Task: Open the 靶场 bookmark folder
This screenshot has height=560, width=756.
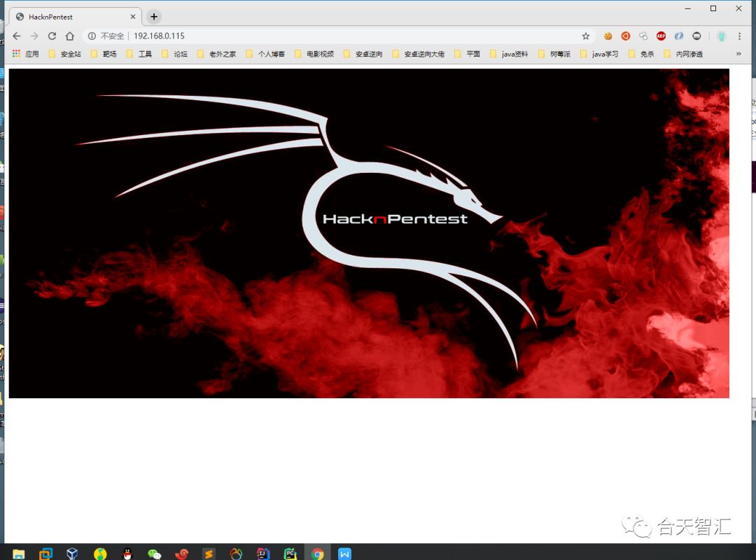Action: click(x=104, y=54)
